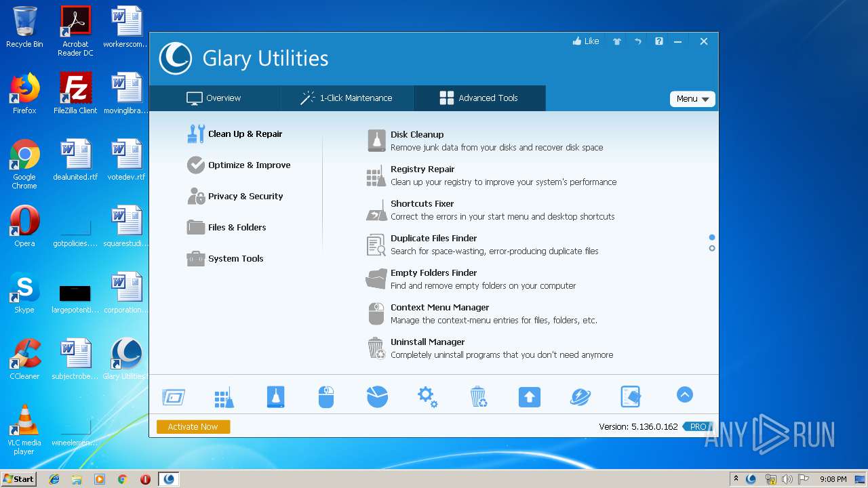This screenshot has width=868, height=488.
Task: Show hidden system tray icons
Action: pyautogui.click(x=736, y=479)
